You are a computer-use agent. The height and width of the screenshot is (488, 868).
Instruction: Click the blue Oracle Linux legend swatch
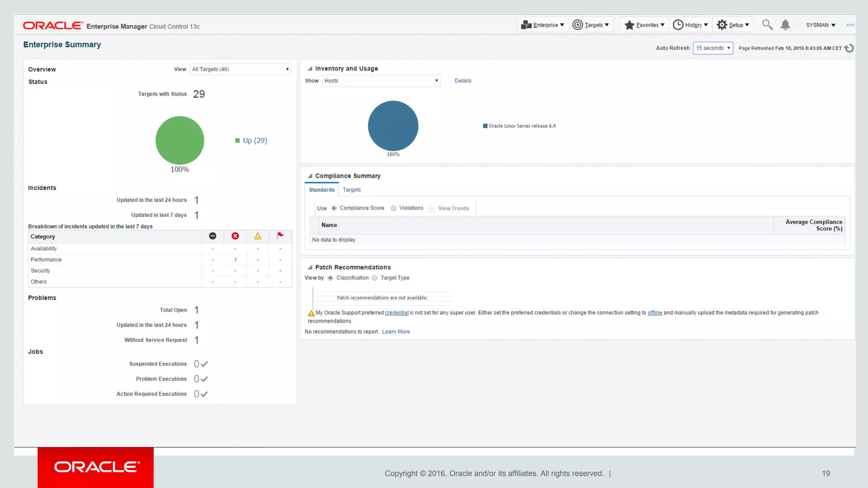click(485, 126)
